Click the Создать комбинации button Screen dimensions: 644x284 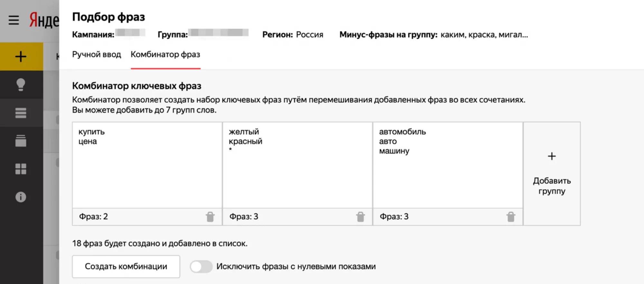click(x=126, y=267)
